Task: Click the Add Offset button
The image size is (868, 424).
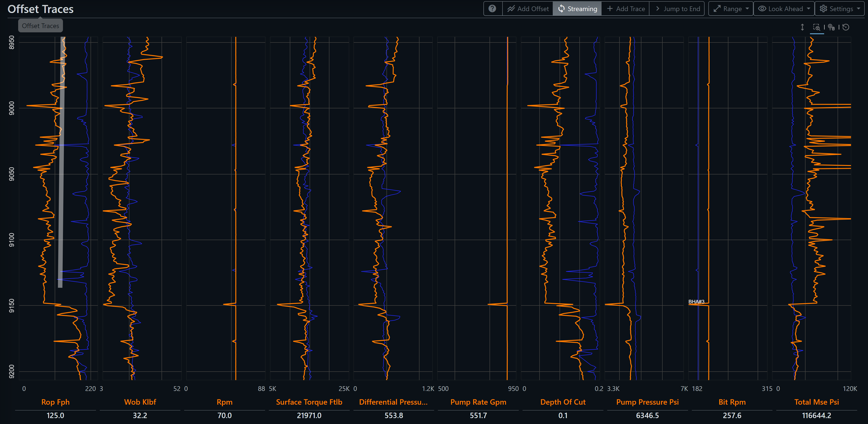Action: coord(528,9)
